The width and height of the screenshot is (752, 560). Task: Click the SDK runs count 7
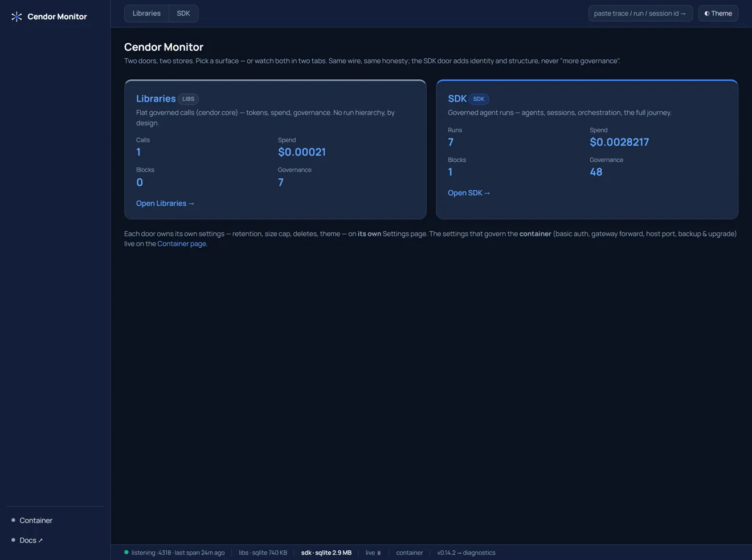(x=451, y=142)
